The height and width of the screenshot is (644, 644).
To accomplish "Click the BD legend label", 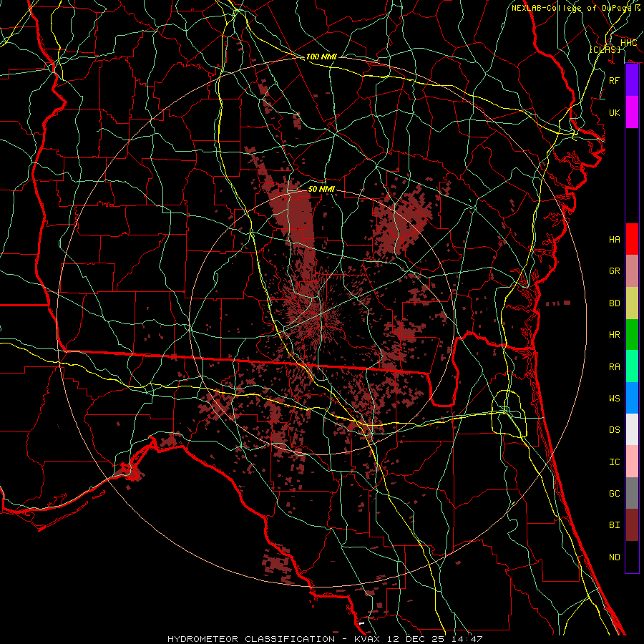I will (614, 303).
